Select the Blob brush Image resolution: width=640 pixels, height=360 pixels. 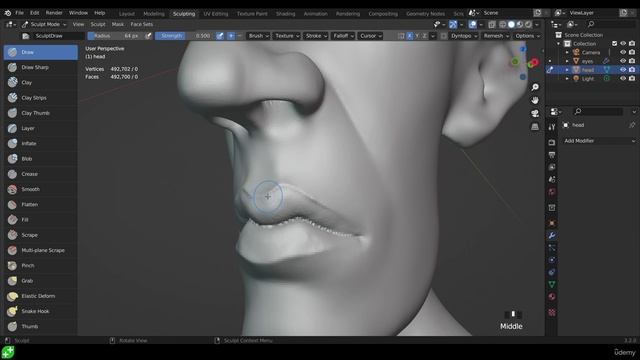40,159
